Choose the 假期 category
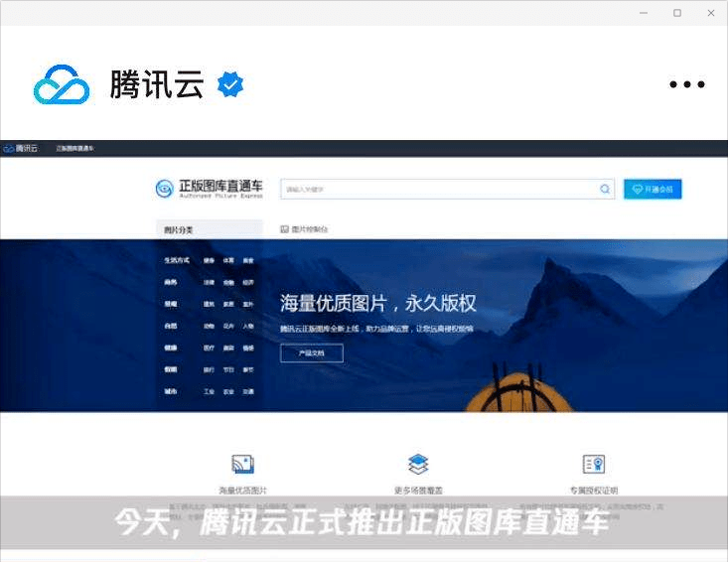 click(171, 369)
